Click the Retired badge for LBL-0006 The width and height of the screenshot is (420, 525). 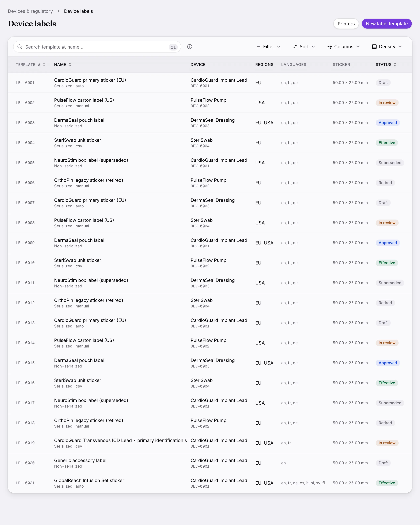tap(385, 183)
